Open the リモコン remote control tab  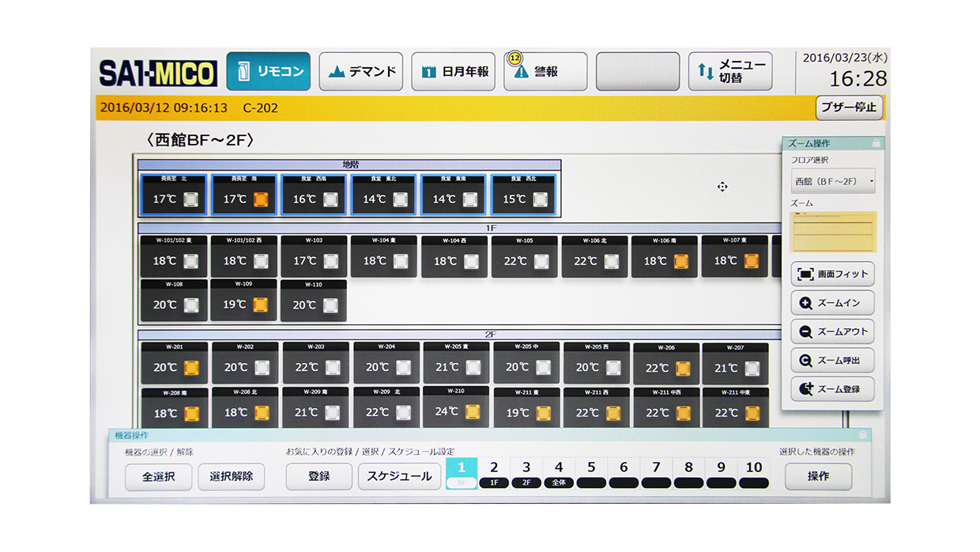268,72
